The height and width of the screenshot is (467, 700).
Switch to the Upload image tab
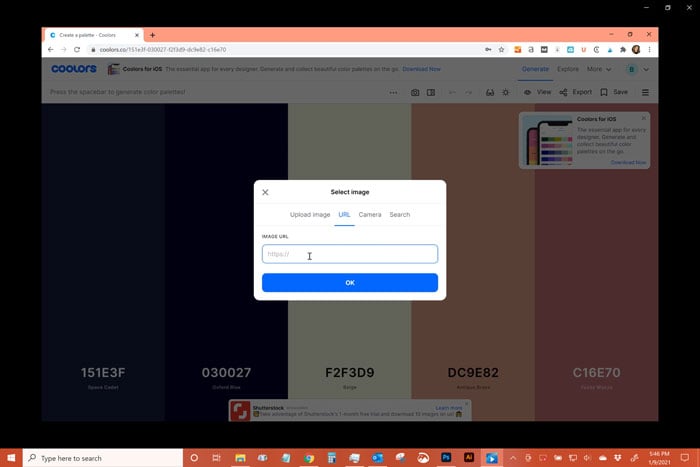[310, 215]
